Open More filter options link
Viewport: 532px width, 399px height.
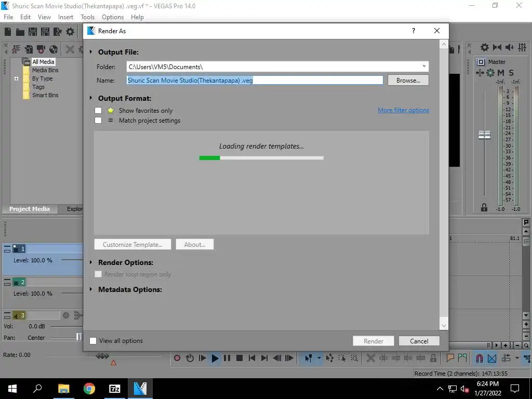[x=403, y=110]
